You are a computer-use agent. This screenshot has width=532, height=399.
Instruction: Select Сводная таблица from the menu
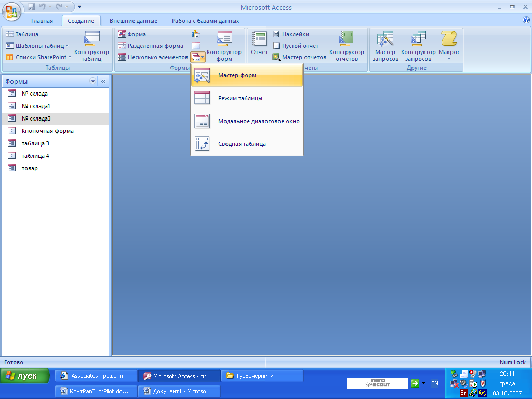(247, 144)
